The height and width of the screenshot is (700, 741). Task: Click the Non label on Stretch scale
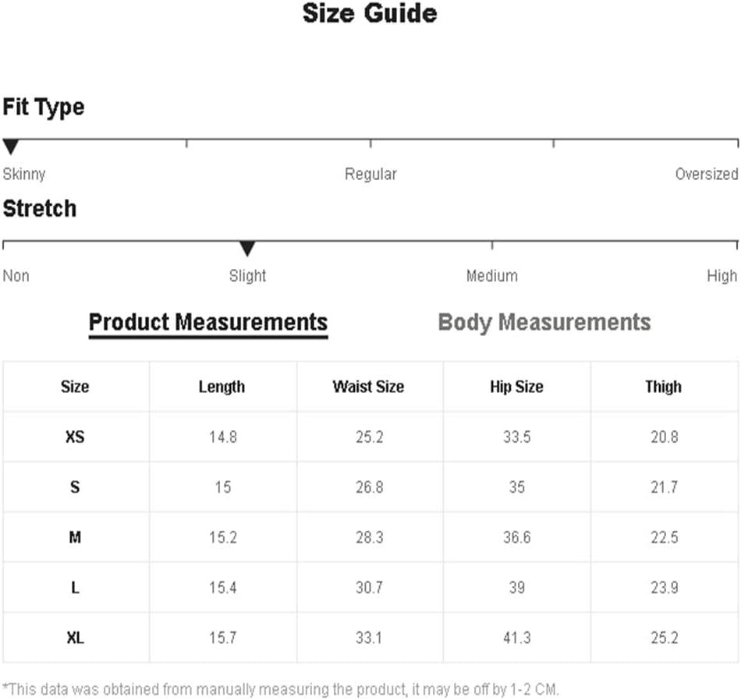[16, 276]
